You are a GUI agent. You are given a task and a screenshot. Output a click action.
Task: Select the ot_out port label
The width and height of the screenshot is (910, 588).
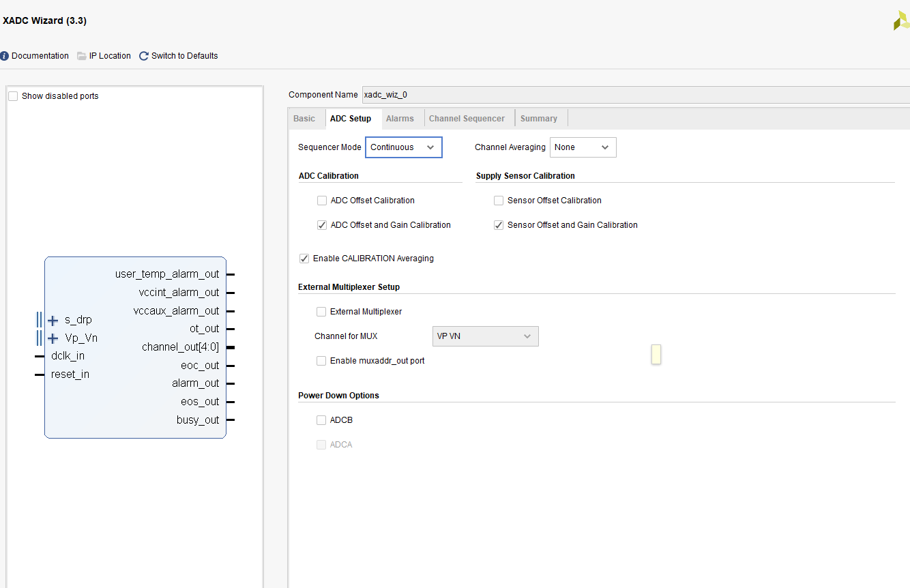point(205,329)
